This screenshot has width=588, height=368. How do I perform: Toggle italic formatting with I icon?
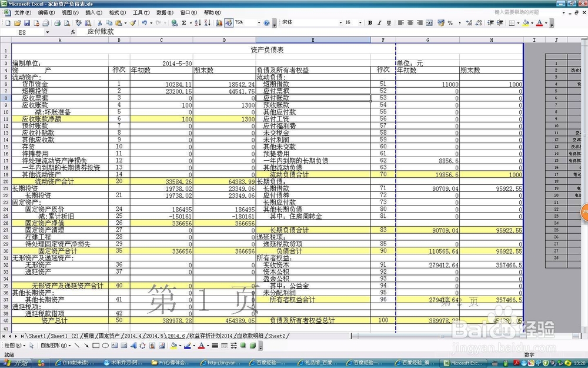click(x=379, y=22)
